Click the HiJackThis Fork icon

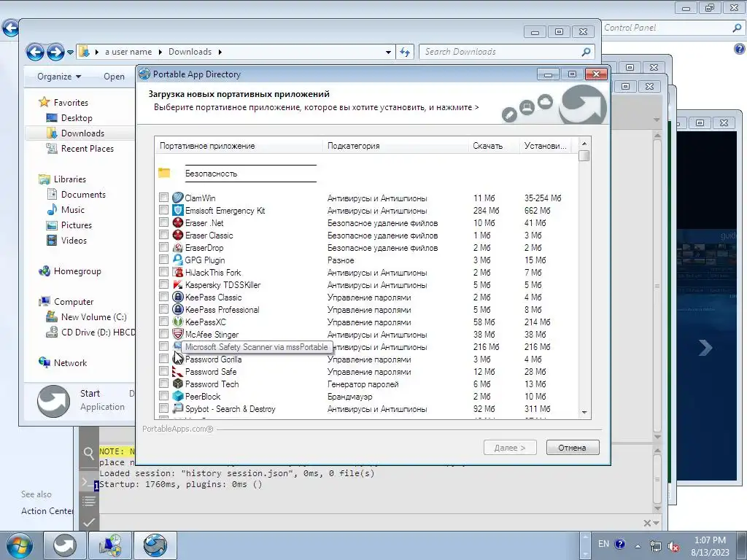[178, 272]
